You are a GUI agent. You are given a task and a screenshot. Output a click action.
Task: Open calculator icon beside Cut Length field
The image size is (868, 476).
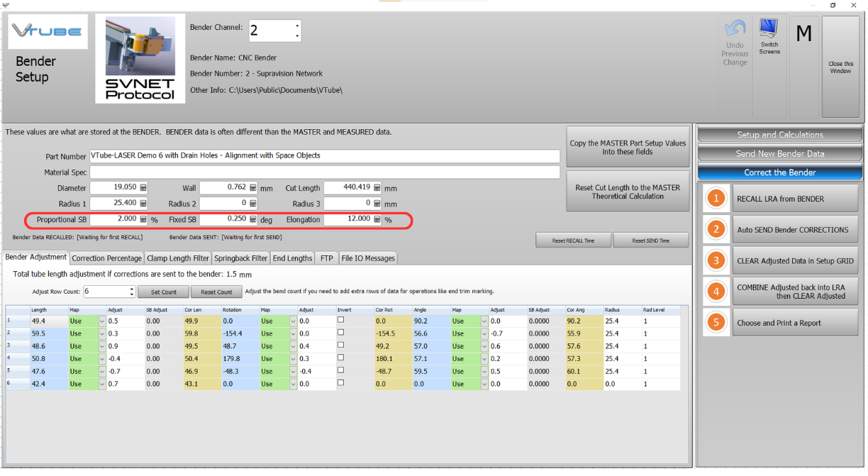click(377, 188)
